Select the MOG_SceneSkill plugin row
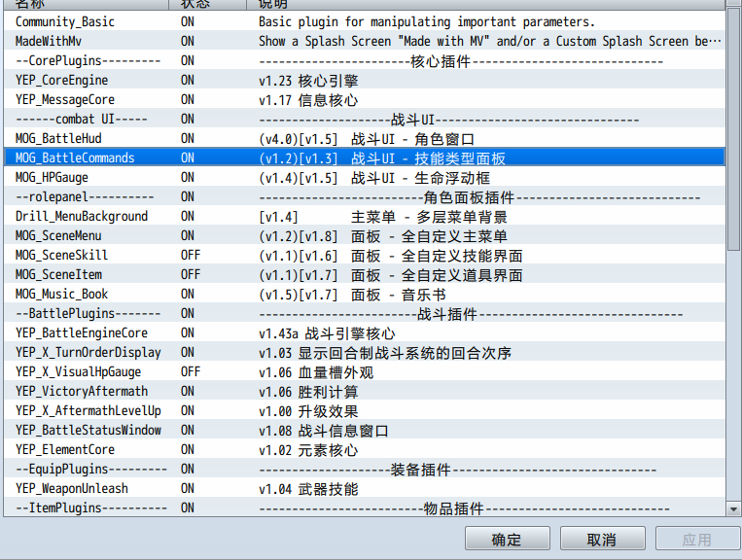 [365, 255]
